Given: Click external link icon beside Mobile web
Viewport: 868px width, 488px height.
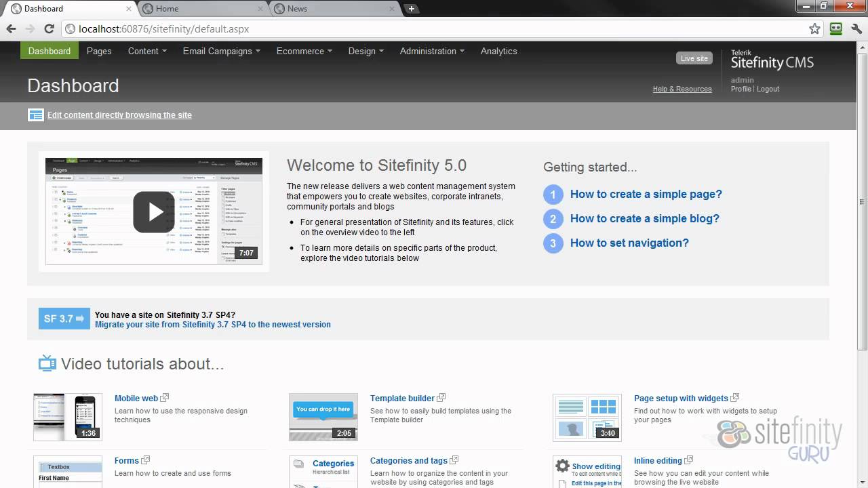Looking at the screenshot, I should tap(164, 398).
